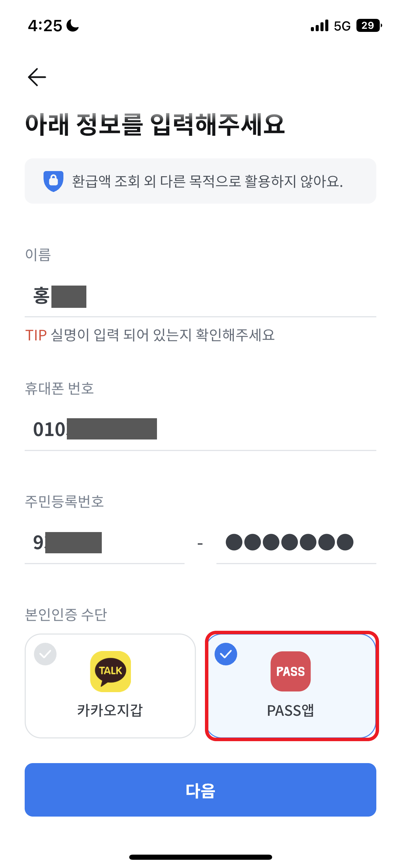Tap the moon focus-mode icon
This screenshot has height=868, width=401.
pos(72,25)
